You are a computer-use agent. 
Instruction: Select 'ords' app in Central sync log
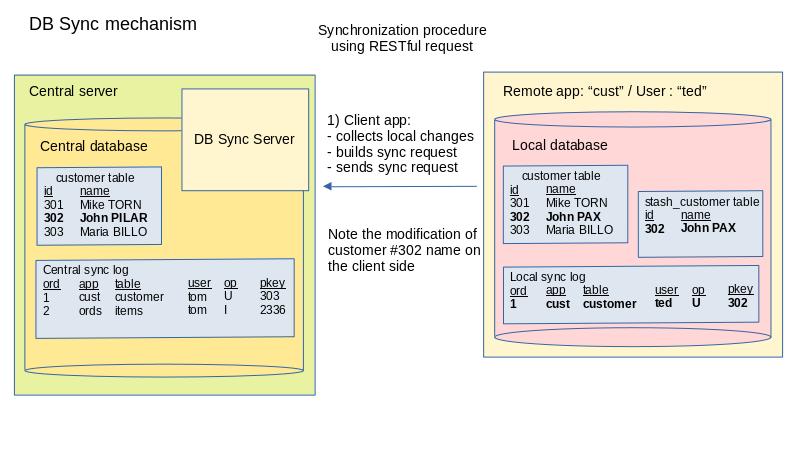click(x=90, y=310)
